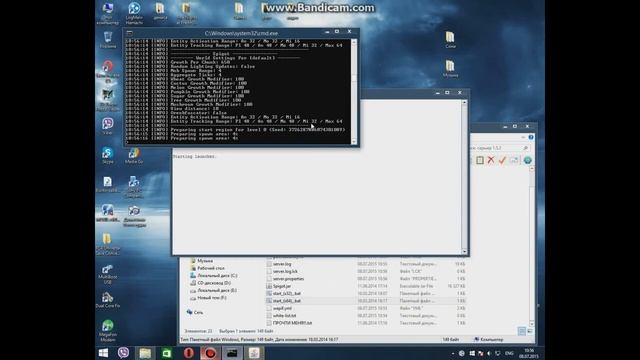Viewport: 640px width, 360px height.
Task: Click the ENG language indicator in tray
Action: point(509,353)
